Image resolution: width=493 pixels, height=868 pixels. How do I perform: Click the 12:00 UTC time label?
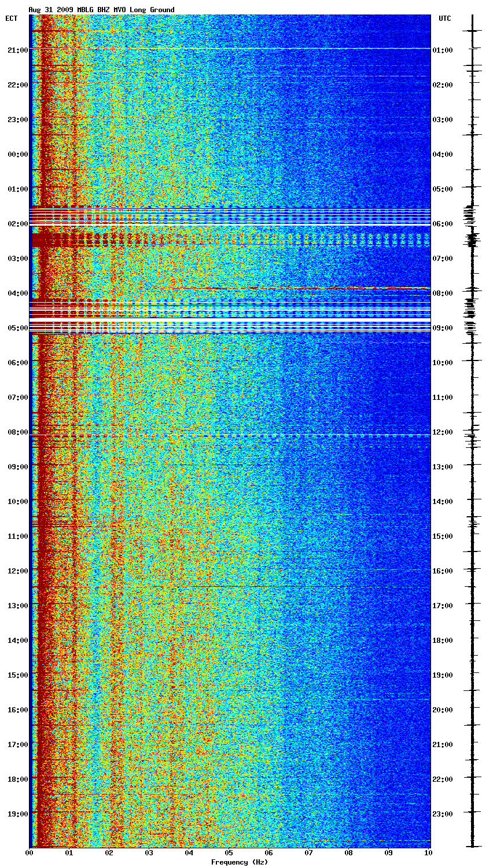442,432
